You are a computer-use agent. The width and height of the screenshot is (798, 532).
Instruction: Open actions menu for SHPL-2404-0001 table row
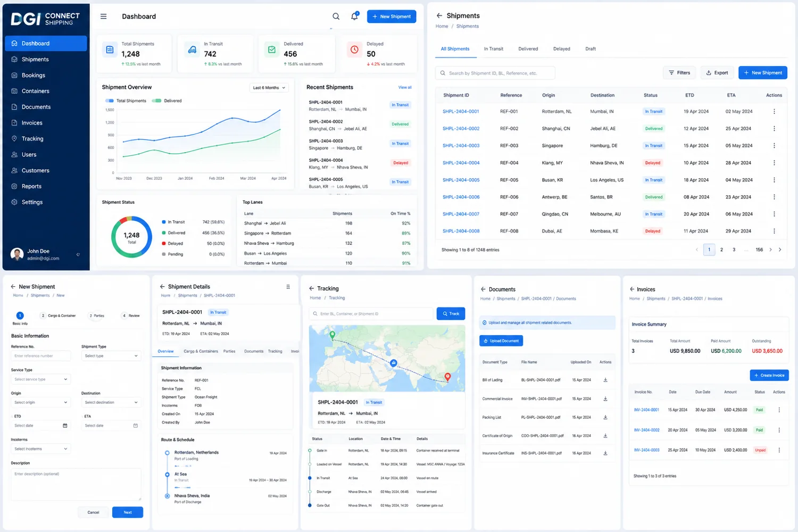tap(774, 112)
